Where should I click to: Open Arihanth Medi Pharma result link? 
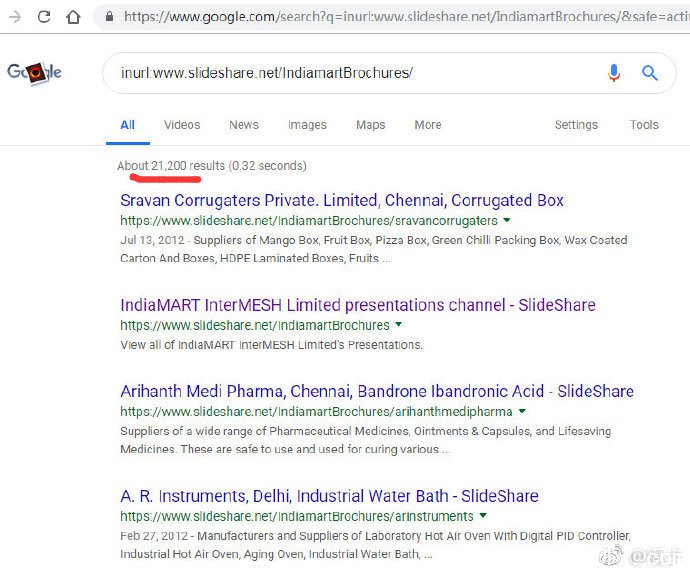coord(377,391)
